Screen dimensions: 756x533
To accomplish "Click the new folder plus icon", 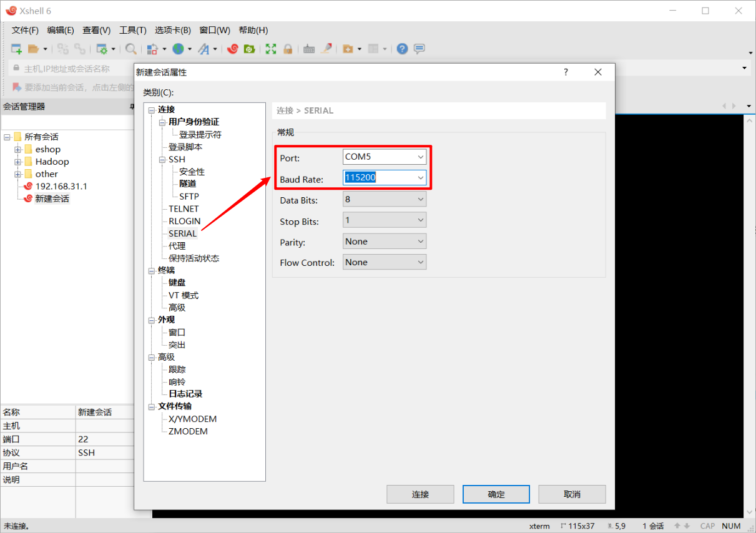I will (x=348, y=49).
